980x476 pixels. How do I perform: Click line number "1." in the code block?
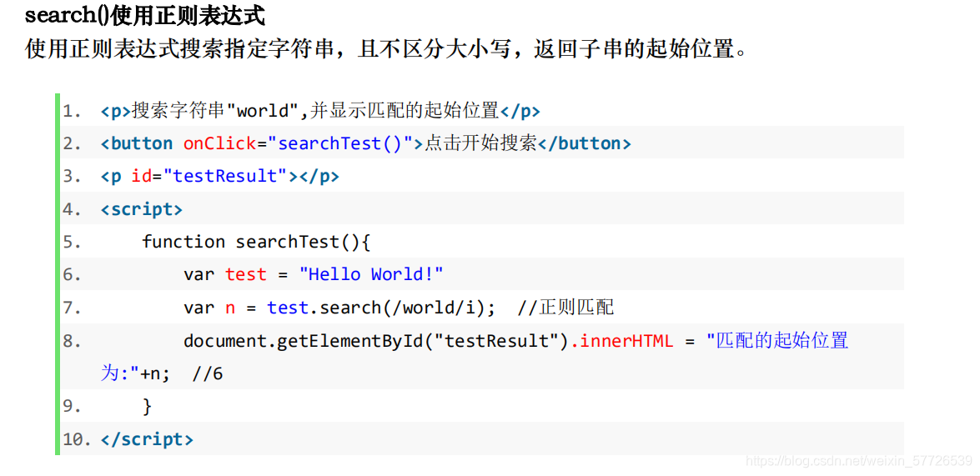tap(72, 111)
